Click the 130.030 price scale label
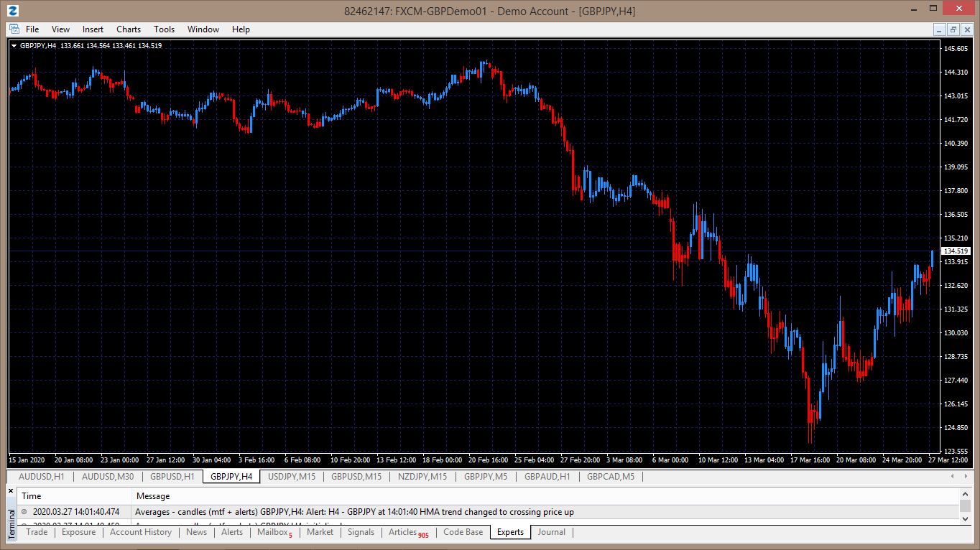 click(956, 332)
